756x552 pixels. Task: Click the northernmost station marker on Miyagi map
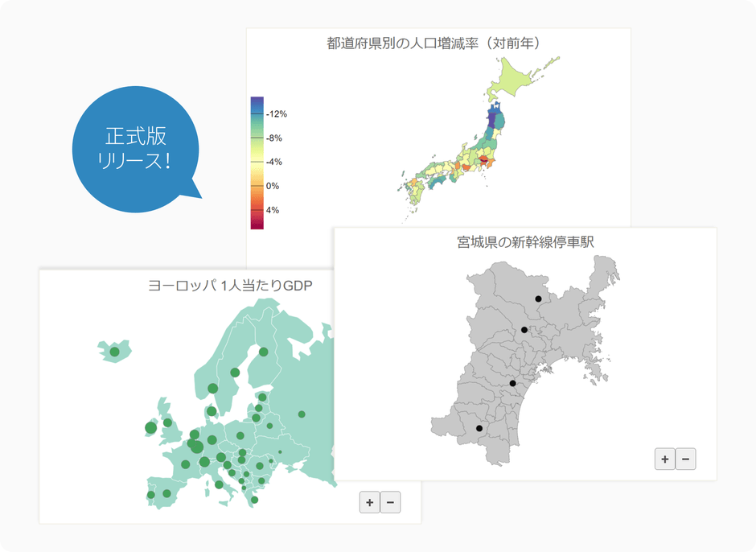(x=538, y=299)
